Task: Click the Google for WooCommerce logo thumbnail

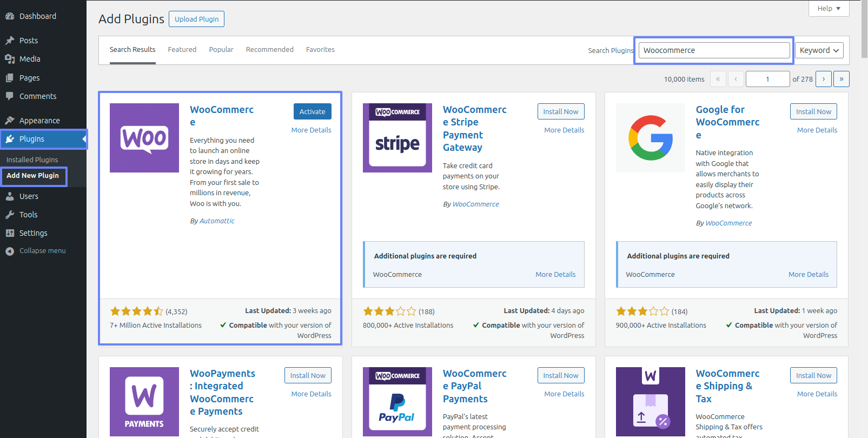Action: pos(650,138)
